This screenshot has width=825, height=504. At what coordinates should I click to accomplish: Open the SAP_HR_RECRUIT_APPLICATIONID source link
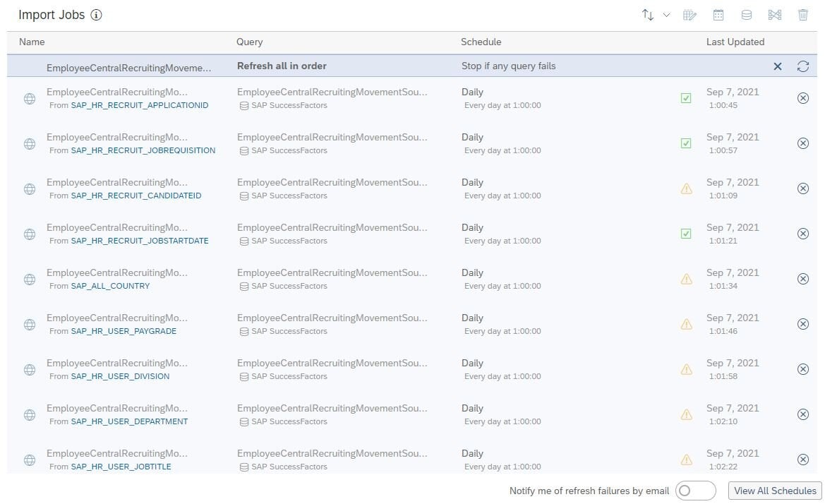[x=139, y=105]
